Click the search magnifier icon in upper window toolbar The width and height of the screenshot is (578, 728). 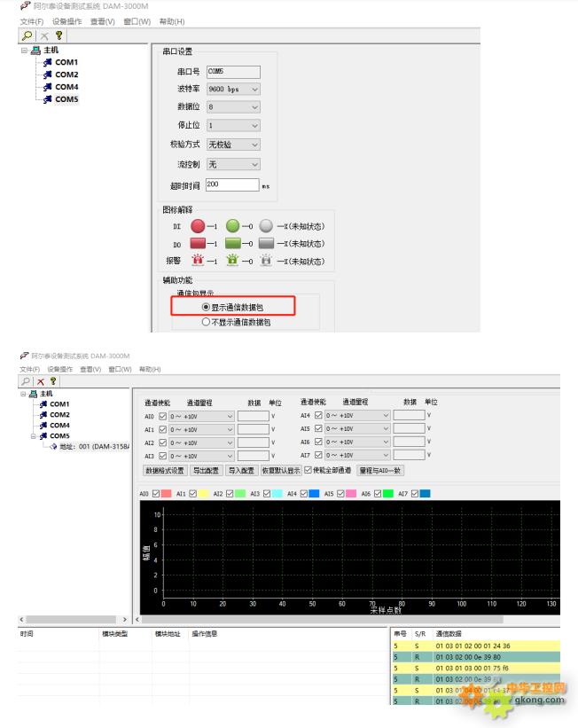point(27,35)
